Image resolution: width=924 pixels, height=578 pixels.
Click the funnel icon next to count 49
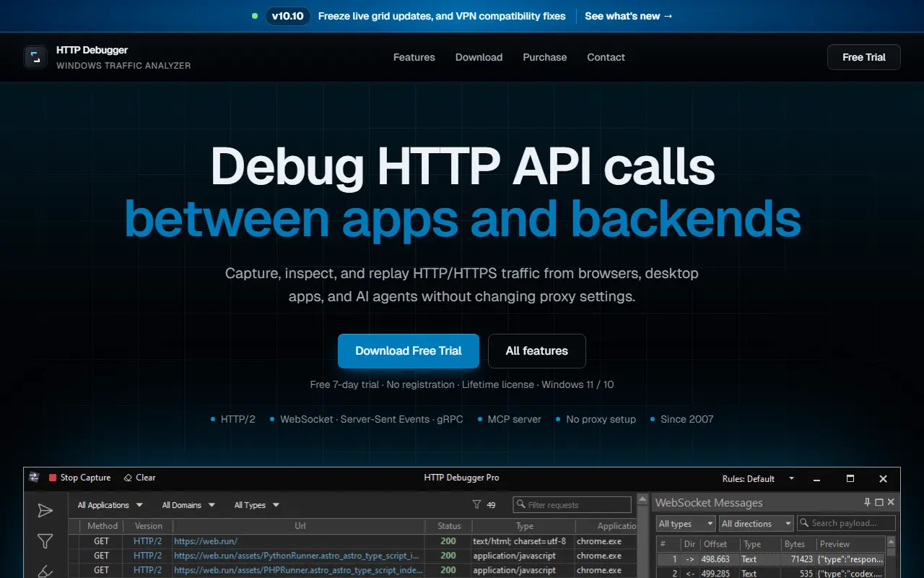point(476,505)
